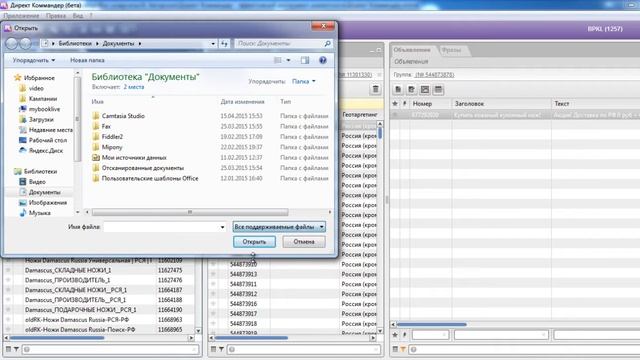Click the orange filter funnel under the ads table
The height and width of the screenshot is (360, 640).
(403, 349)
